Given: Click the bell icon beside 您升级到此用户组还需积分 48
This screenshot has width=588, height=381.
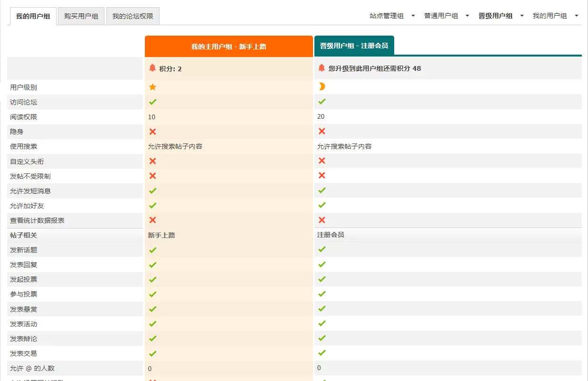Looking at the screenshot, I should click(322, 68).
